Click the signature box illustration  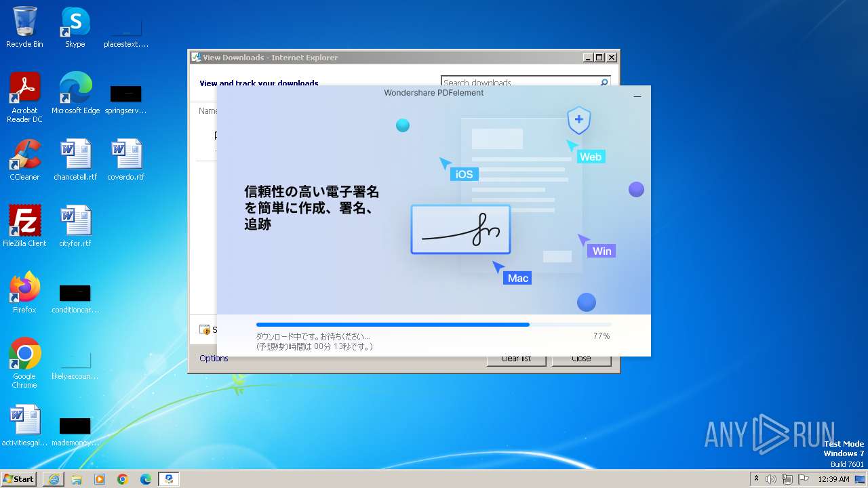click(x=460, y=230)
